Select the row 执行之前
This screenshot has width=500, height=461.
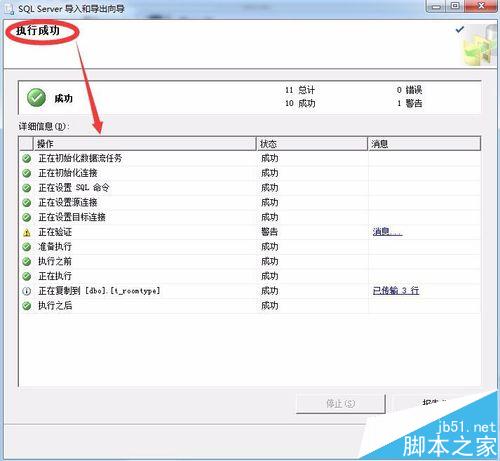250,261
